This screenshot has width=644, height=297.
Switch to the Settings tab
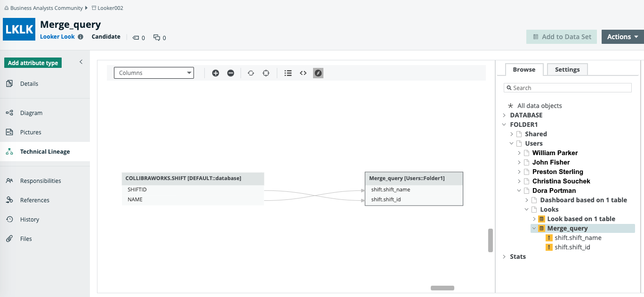[x=567, y=69]
